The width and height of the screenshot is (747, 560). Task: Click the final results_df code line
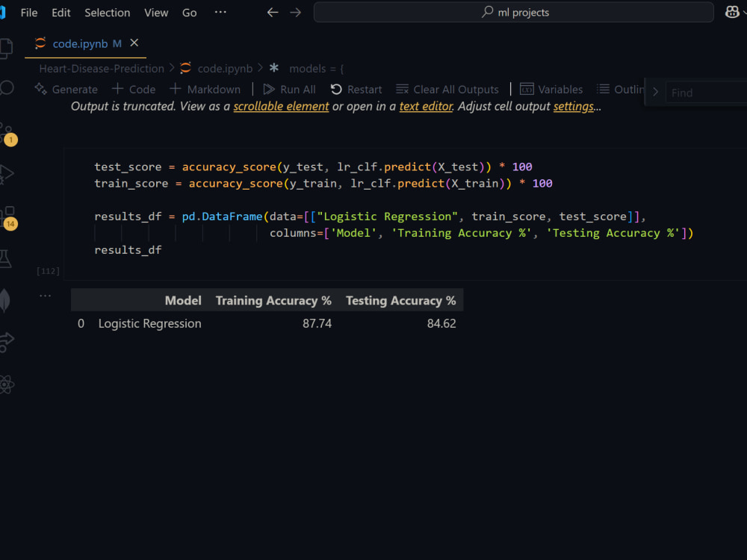128,250
